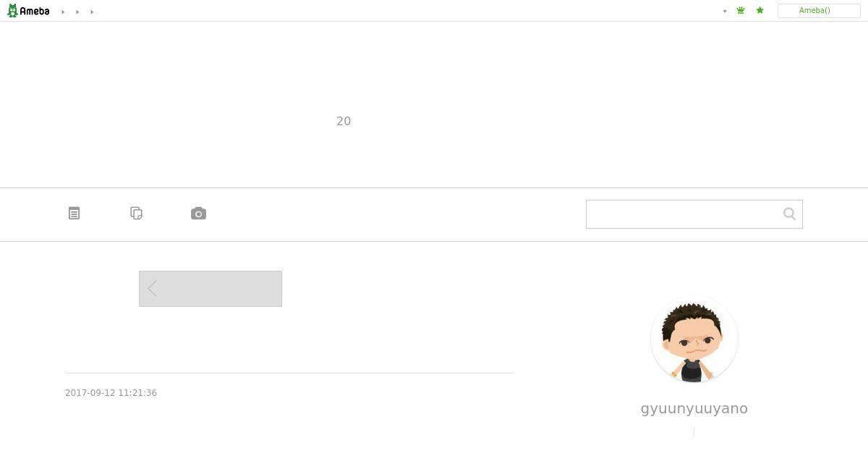Click the gray previous-article button

pos(210,289)
